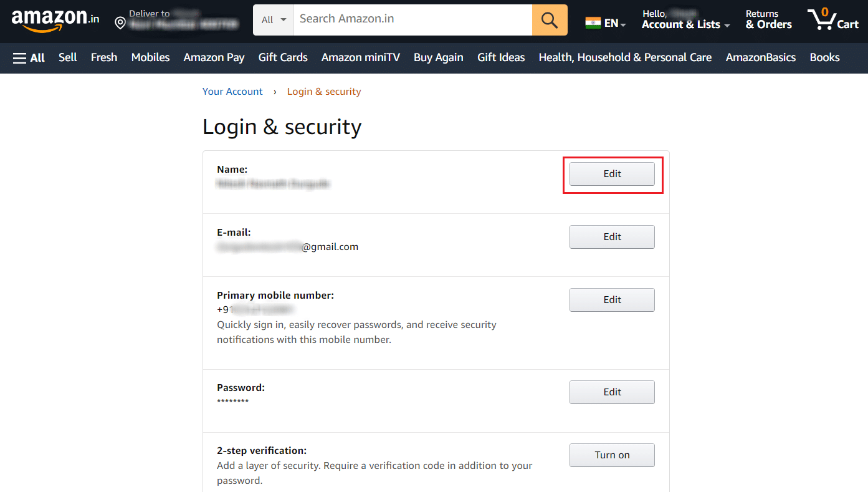
Task: Open the All search category dropdown
Action: pyautogui.click(x=272, y=19)
